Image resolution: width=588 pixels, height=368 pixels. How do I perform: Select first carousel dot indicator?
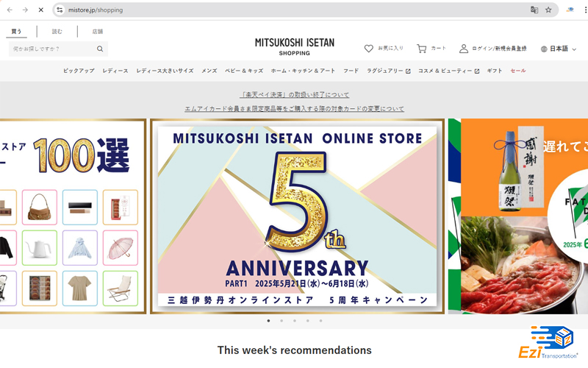[x=268, y=321]
